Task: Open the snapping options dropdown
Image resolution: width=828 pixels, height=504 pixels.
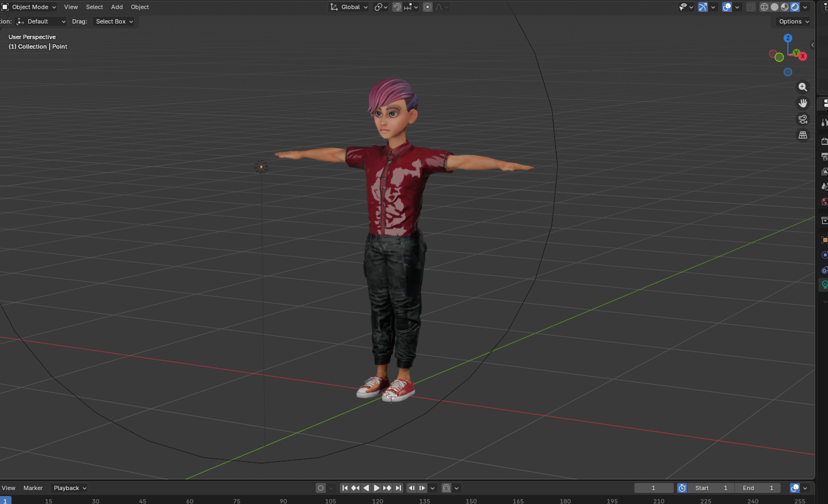Action: click(x=411, y=7)
